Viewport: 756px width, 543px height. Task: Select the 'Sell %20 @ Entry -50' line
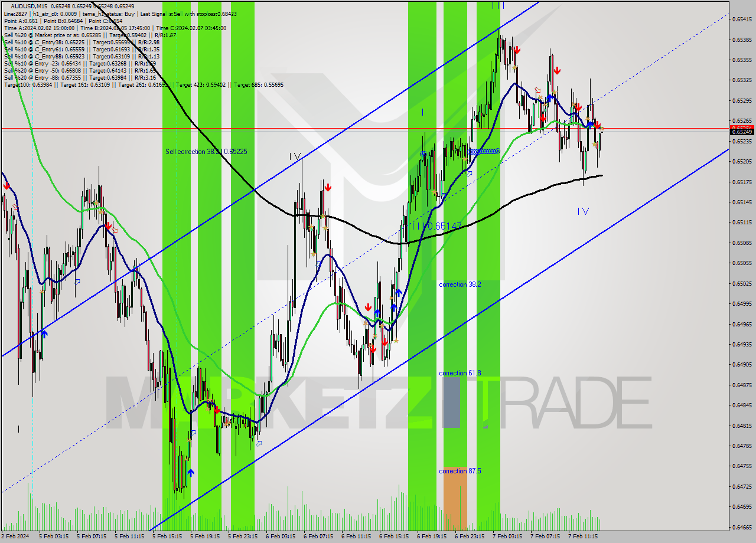point(80,70)
